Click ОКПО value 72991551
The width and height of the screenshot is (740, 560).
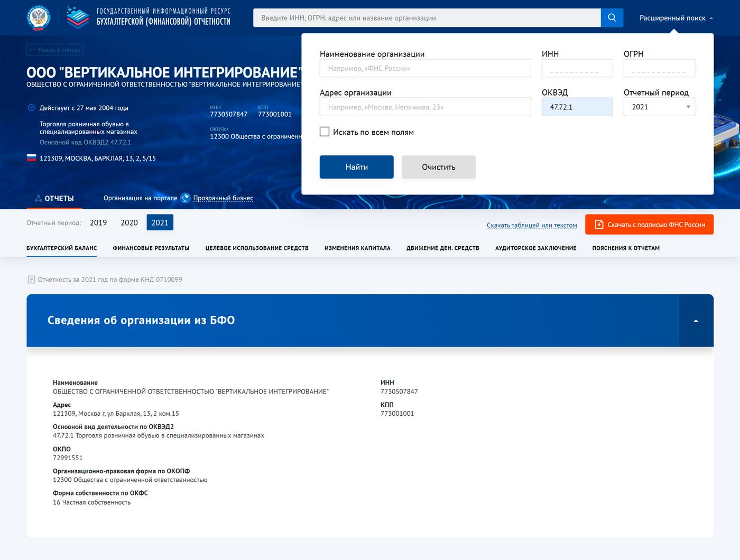[x=68, y=458]
